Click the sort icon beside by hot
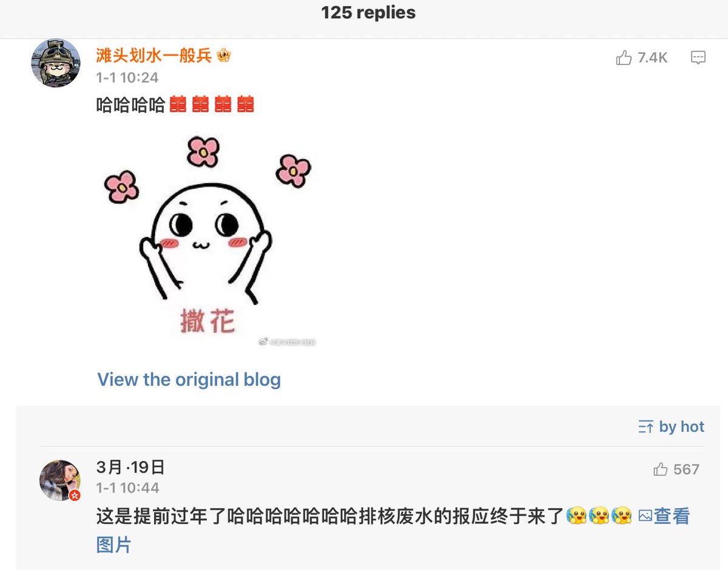This screenshot has width=728, height=570. point(645,427)
